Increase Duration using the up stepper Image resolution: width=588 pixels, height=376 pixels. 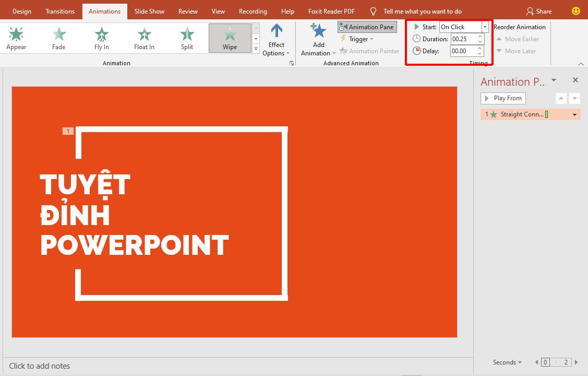(479, 36)
